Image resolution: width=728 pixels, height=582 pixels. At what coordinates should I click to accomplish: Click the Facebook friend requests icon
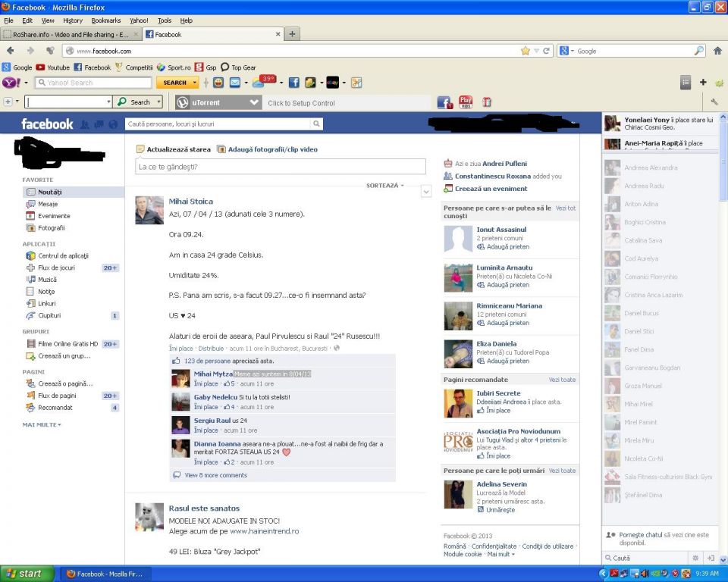tap(85, 124)
